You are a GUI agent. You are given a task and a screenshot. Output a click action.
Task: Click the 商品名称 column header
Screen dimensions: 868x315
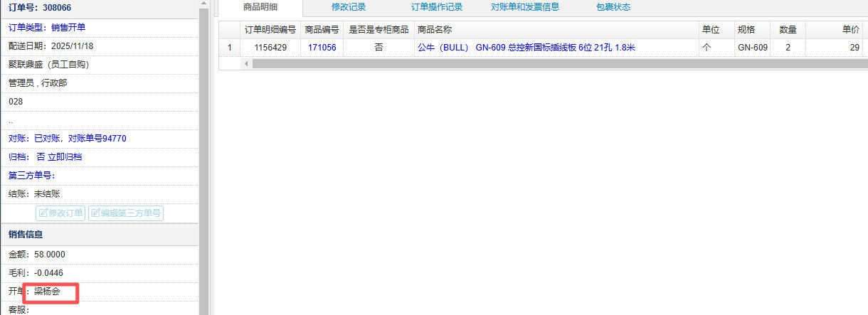(435, 30)
